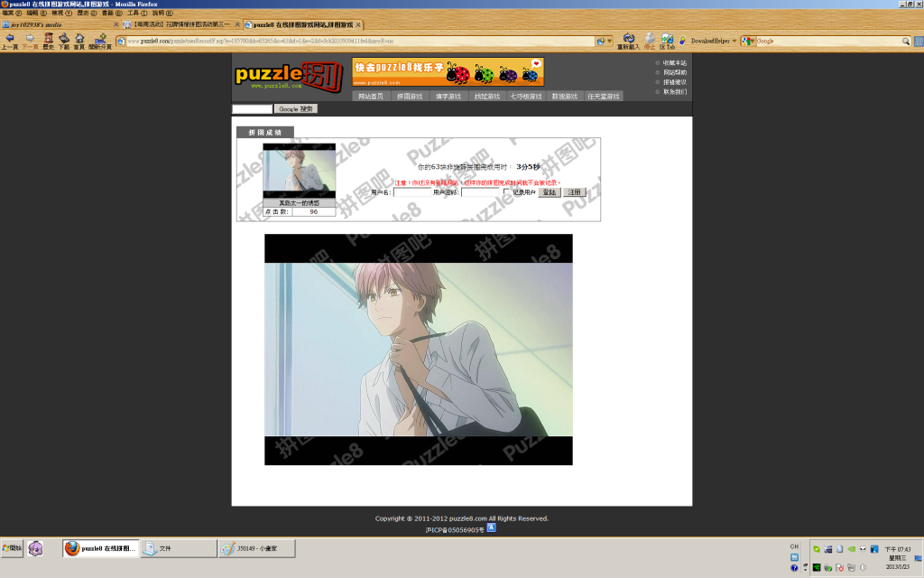Click the large completed puzzle image
Screen dimensions: 924x578
[419, 350]
